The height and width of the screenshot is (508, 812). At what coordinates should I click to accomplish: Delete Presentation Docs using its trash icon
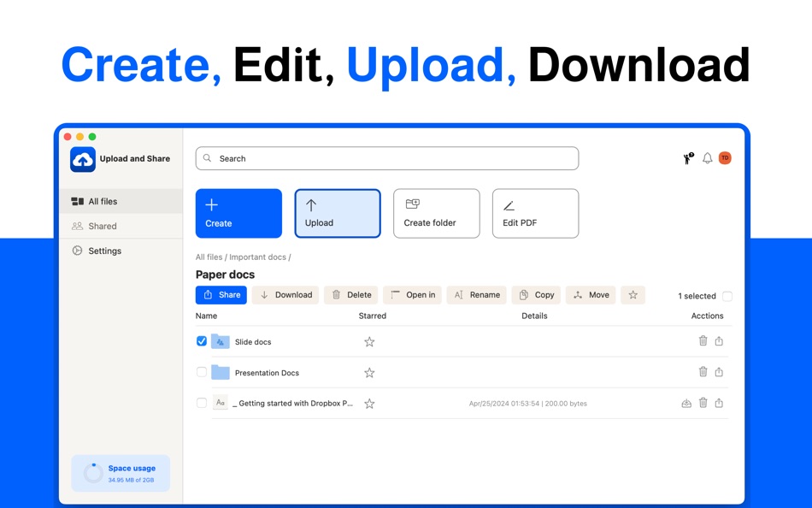click(703, 372)
